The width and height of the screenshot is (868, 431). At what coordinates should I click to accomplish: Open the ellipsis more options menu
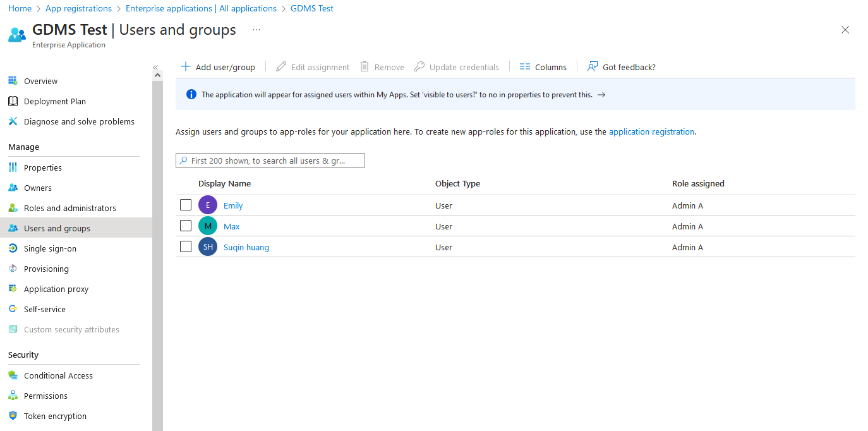pyautogui.click(x=256, y=30)
